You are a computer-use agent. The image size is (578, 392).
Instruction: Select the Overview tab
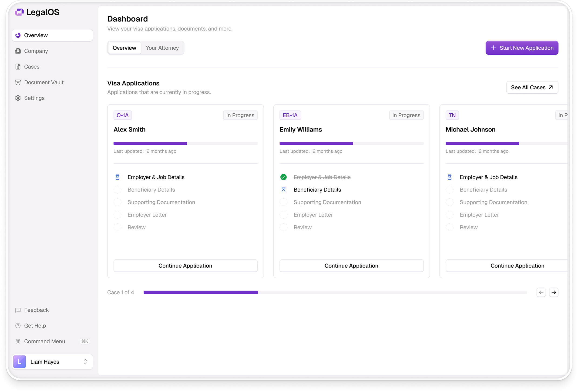124,48
